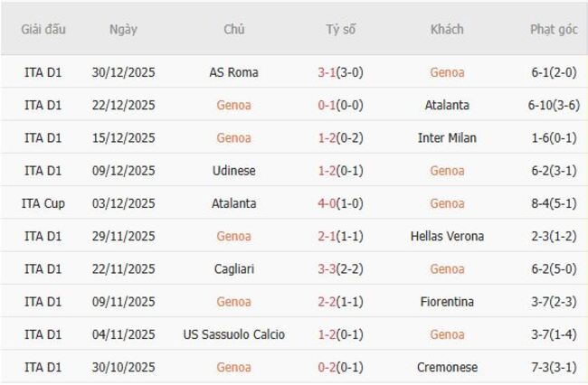Click Cagliari home team name
This screenshot has height=385, width=588.
tap(233, 269)
